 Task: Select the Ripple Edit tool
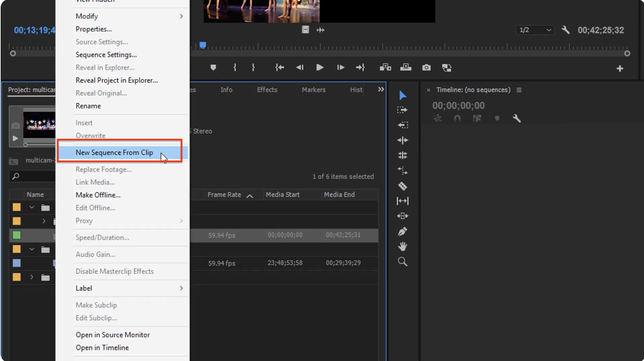point(402,140)
